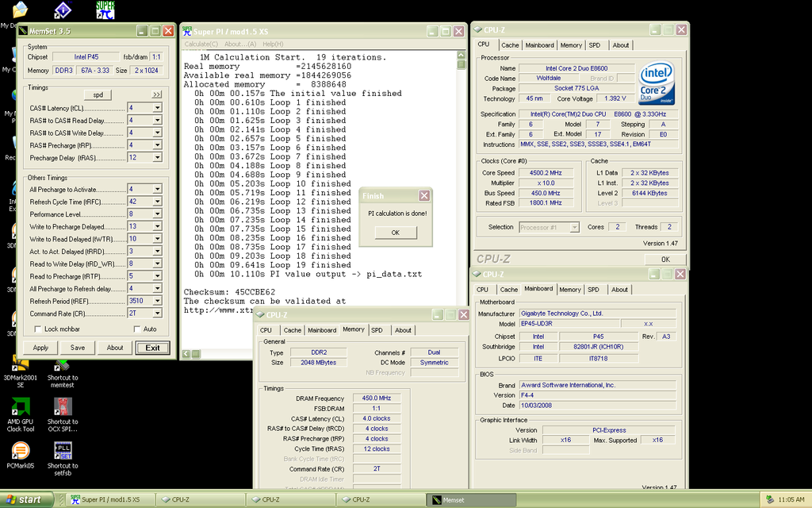The height and width of the screenshot is (508, 812).
Task: Open the 3DMark2001 SE desktop shortcut
Action: tap(20, 373)
